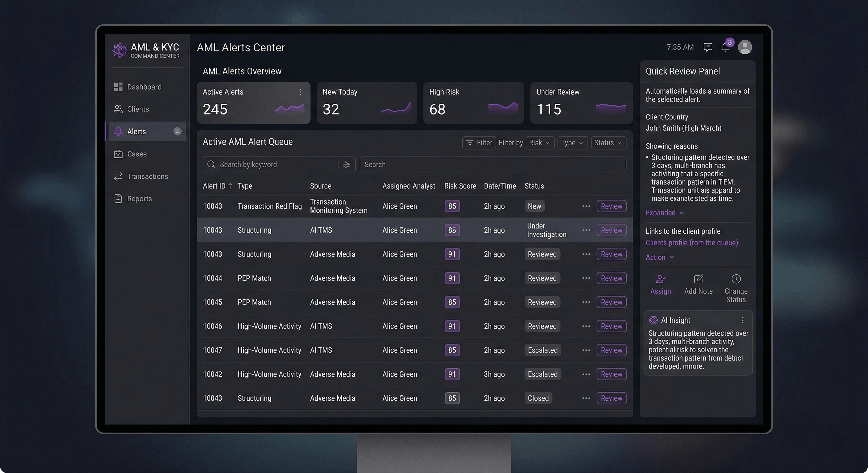Expand the Status filter dropdown
Viewport: 868px width, 473px height.
coord(608,142)
